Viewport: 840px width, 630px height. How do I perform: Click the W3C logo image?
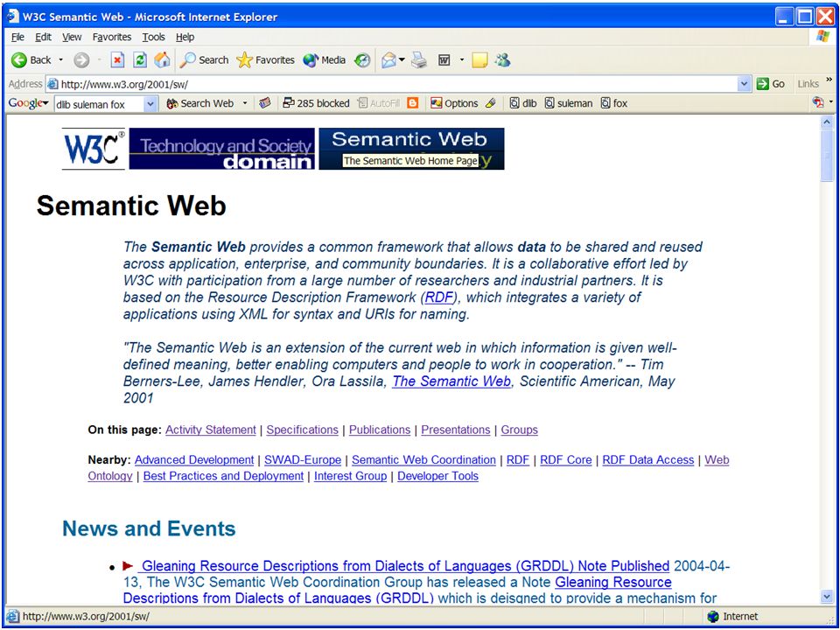94,149
